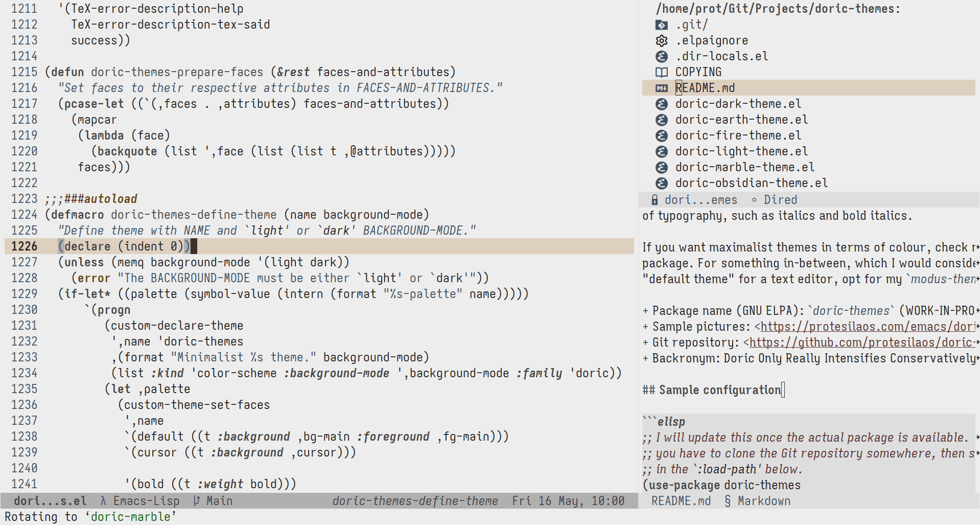
Task: Click the error call on line 1228
Action: 94,278
